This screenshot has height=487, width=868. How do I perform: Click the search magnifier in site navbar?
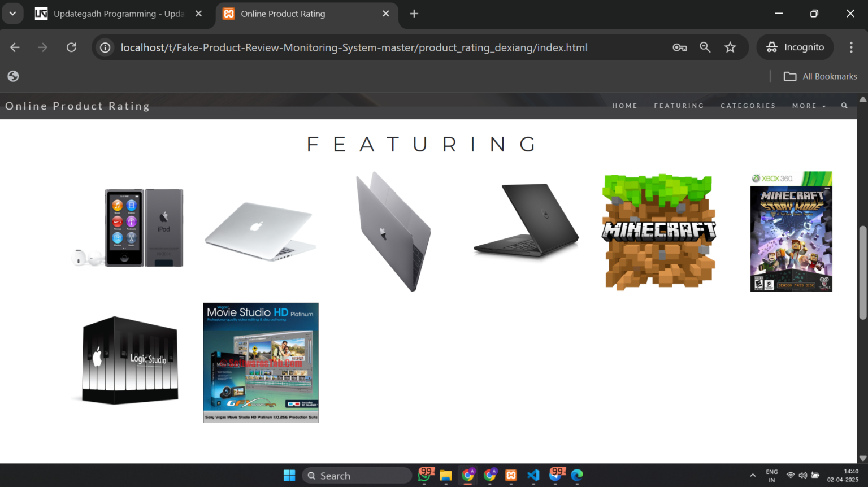844,106
